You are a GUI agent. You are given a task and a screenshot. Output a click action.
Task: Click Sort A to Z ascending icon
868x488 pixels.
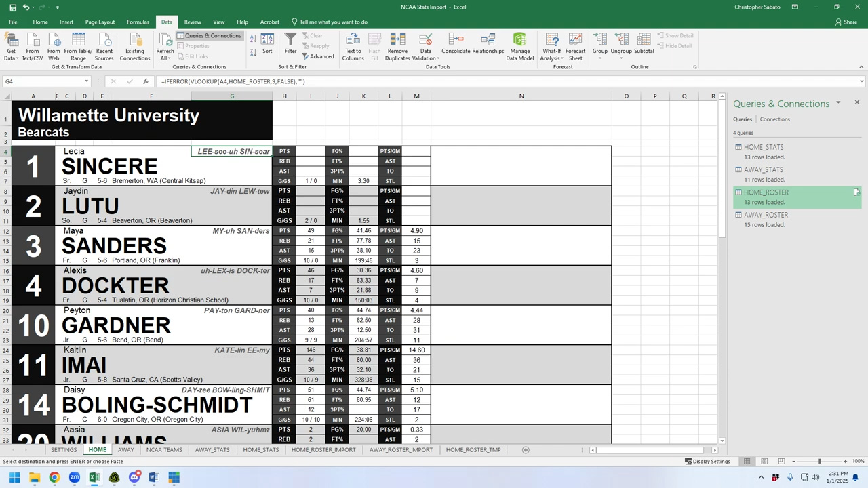coord(252,39)
